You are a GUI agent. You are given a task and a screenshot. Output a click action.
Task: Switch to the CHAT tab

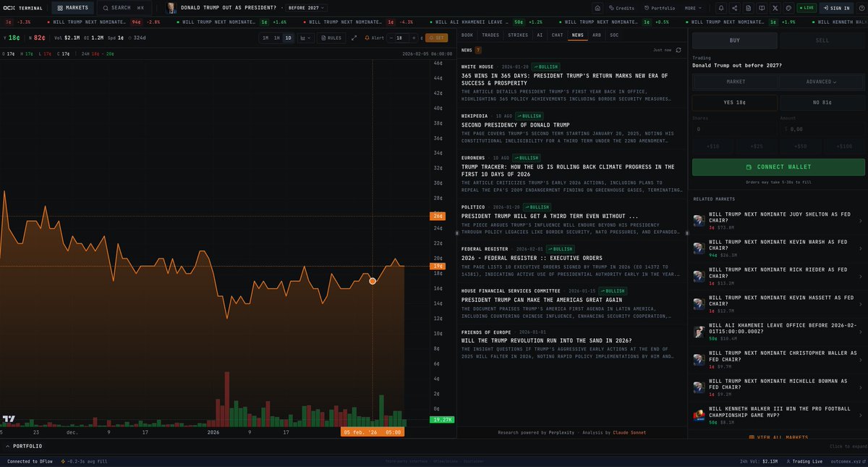557,35
